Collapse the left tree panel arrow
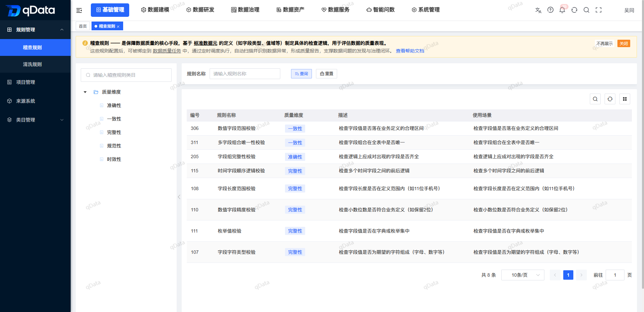This screenshot has width=644, height=312. [179, 197]
